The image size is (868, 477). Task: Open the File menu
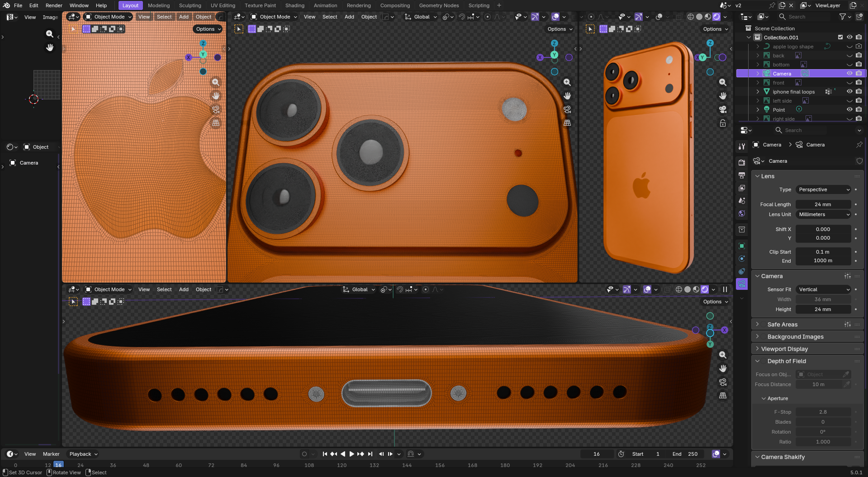point(18,5)
